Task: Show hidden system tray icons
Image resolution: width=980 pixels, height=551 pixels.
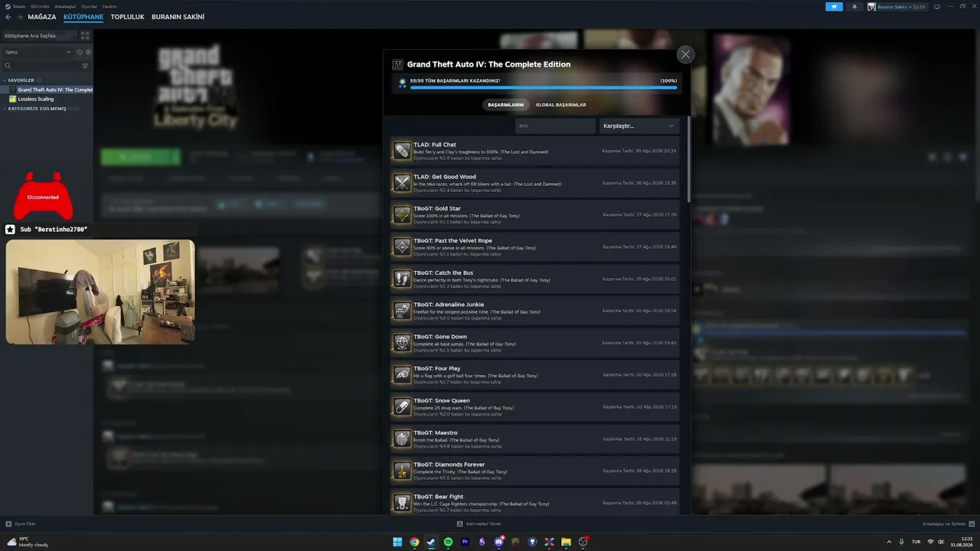Action: click(889, 542)
